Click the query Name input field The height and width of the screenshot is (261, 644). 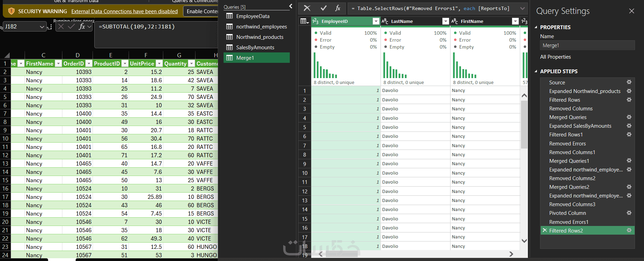[587, 45]
